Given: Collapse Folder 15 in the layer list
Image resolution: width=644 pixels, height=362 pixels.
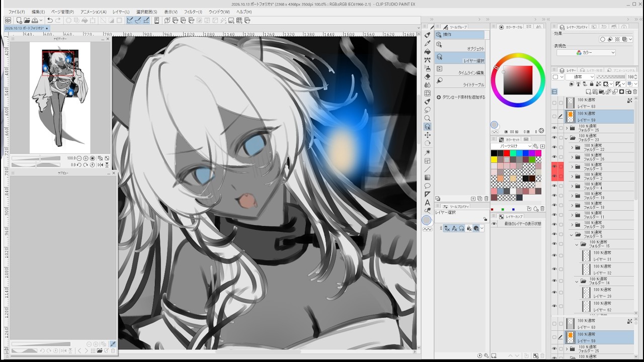Looking at the screenshot, I should tap(577, 244).
